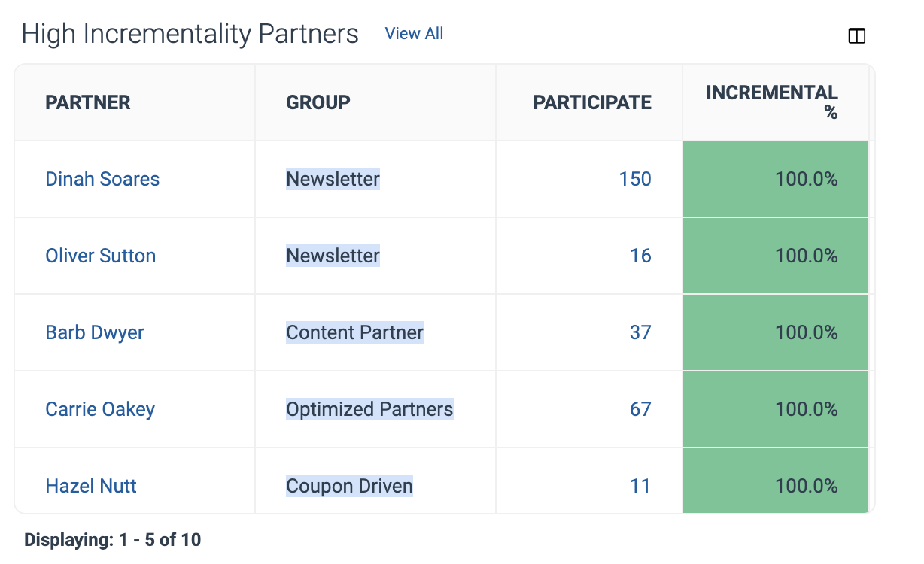This screenshot has height=564, width=924.
Task: Open partner Barb Dwyer
Action: (x=95, y=332)
